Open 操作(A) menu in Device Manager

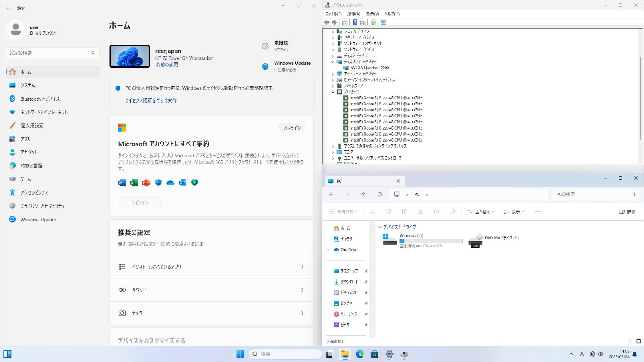(354, 14)
